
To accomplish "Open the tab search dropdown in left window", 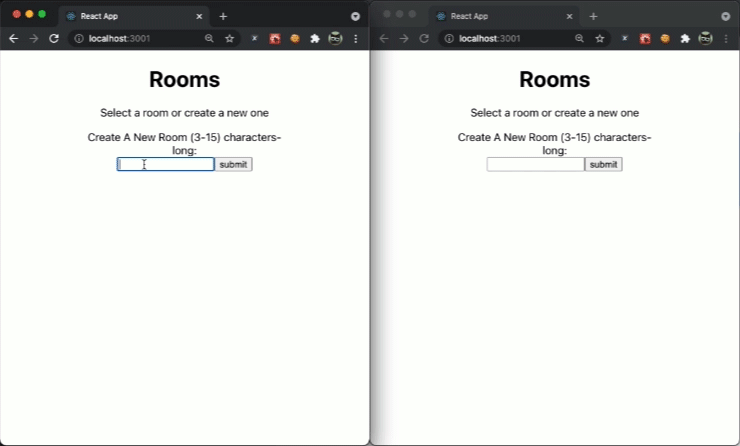I will pyautogui.click(x=355, y=17).
